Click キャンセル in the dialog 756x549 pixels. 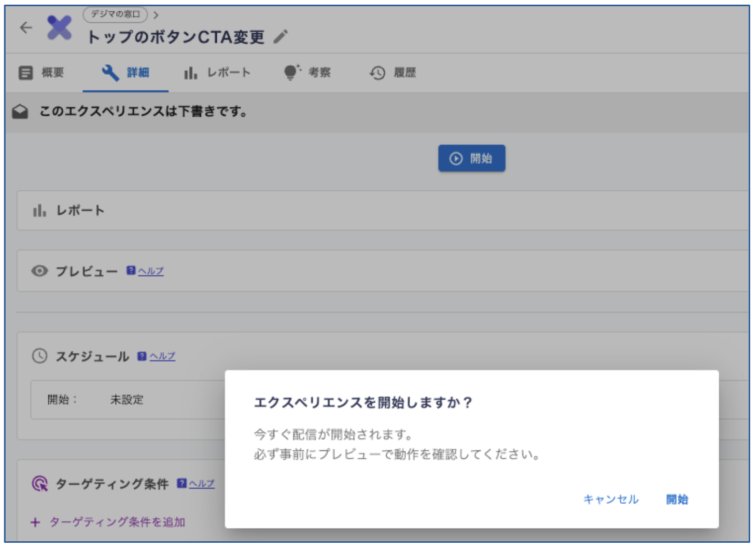click(x=611, y=499)
